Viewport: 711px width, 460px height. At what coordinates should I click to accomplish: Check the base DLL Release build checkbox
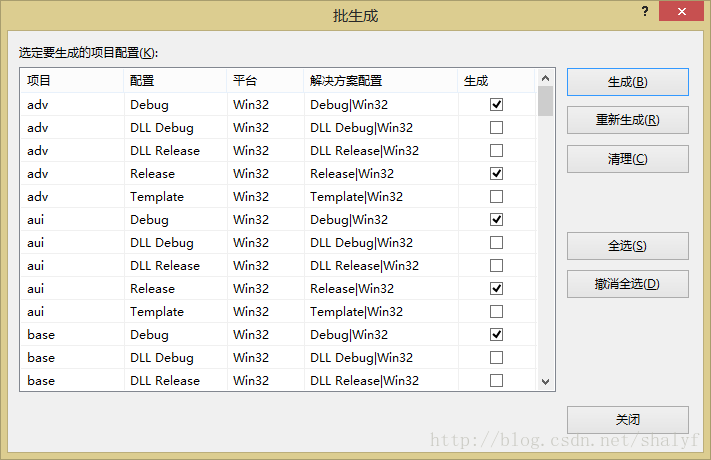497,381
